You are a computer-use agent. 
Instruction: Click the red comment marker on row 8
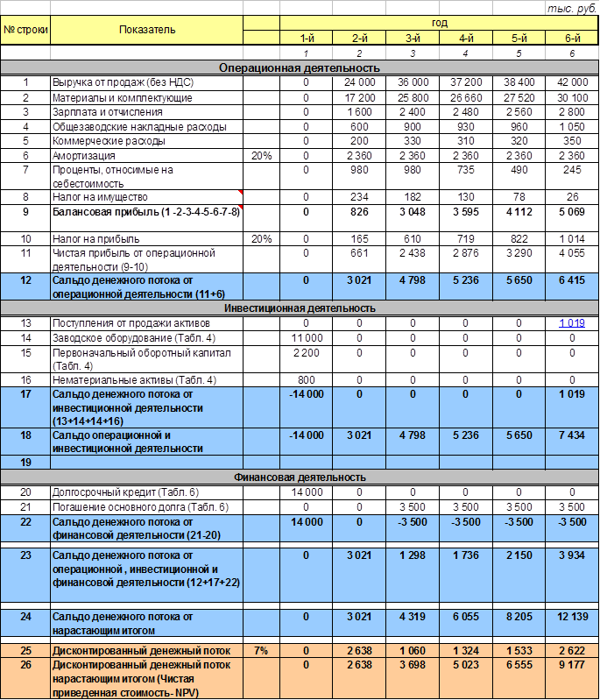pyautogui.click(x=241, y=193)
